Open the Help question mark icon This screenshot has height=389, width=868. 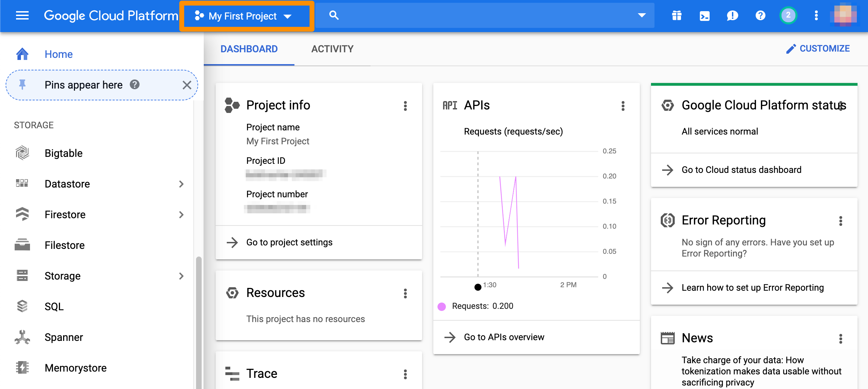[760, 16]
